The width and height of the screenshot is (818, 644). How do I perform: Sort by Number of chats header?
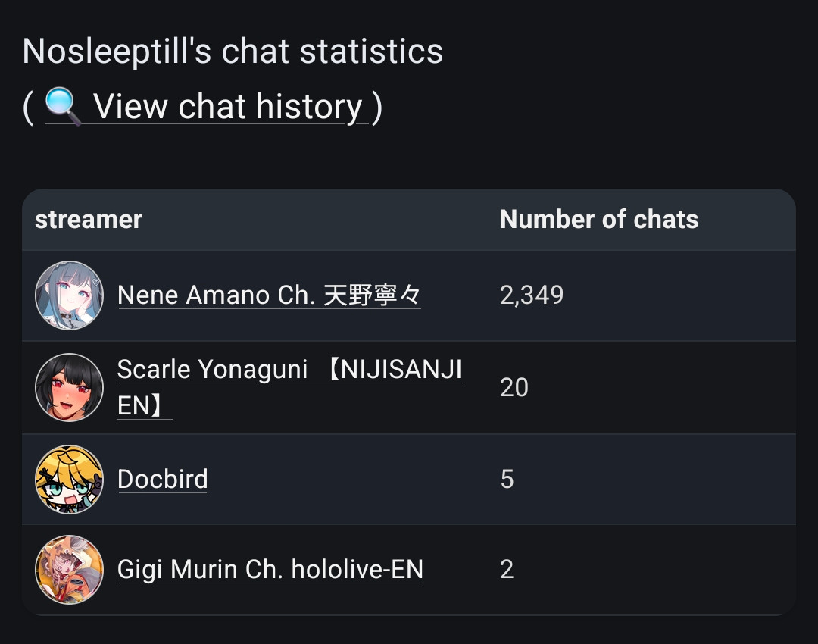click(x=599, y=219)
